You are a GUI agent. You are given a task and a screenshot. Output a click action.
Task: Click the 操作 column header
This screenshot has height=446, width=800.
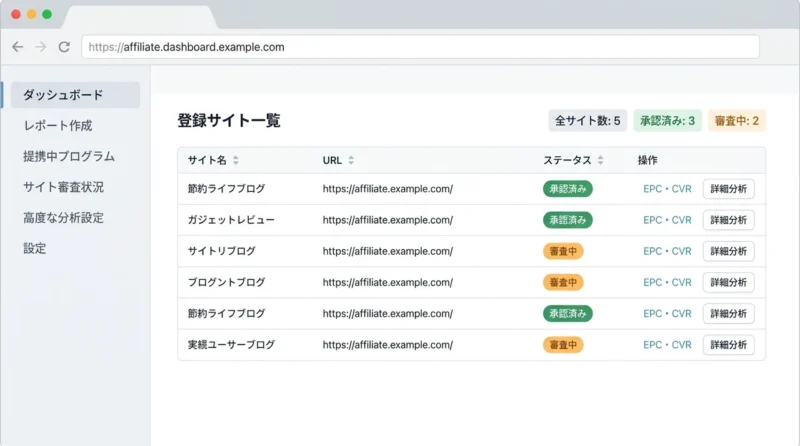click(x=647, y=160)
